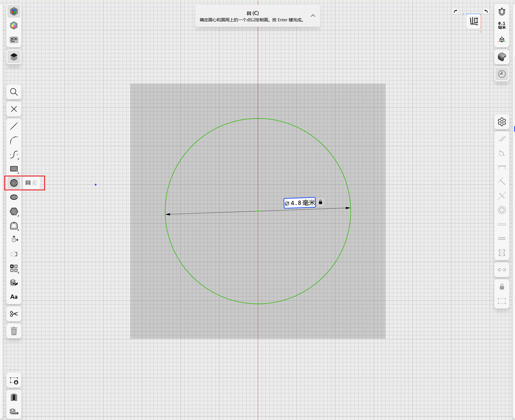Open the appearance shading sphere
515x420 pixels.
coord(502,57)
